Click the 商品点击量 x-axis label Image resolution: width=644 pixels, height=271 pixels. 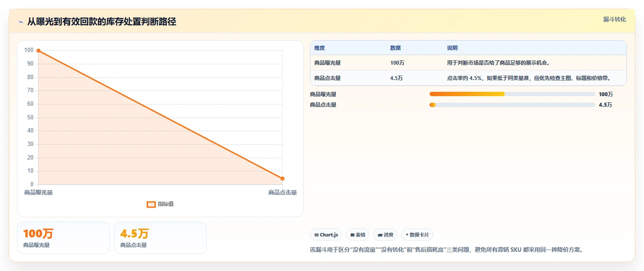tap(283, 192)
